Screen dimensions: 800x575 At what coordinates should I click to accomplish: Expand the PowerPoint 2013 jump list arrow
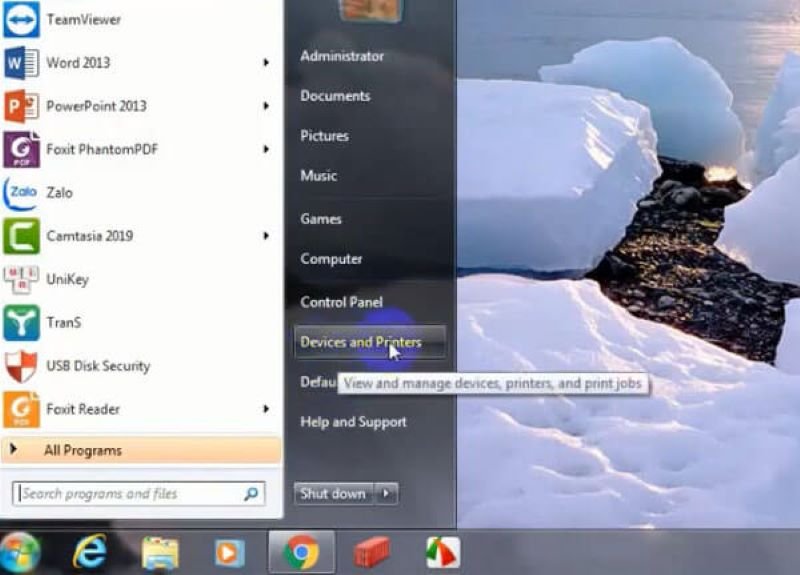[x=266, y=106]
